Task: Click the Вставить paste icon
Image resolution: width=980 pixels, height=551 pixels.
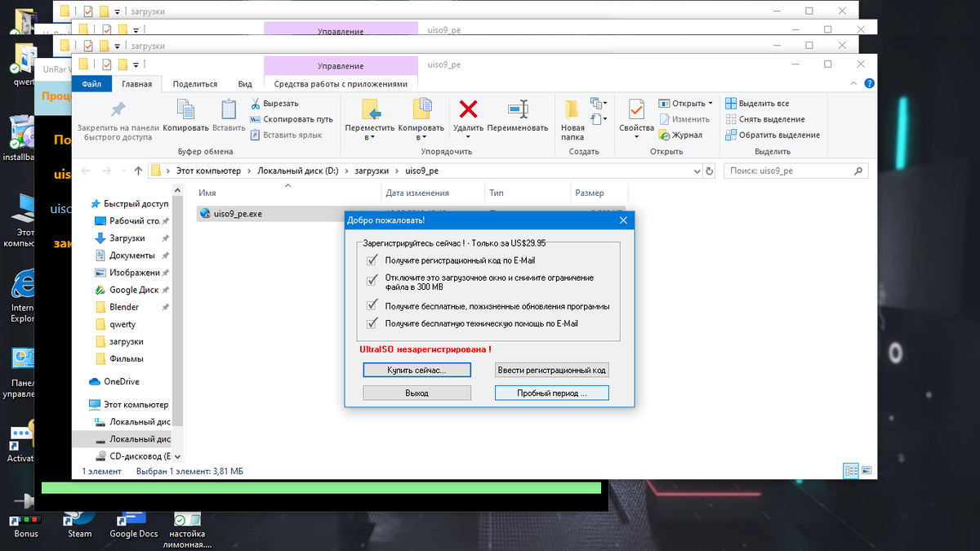Action: coord(229,109)
